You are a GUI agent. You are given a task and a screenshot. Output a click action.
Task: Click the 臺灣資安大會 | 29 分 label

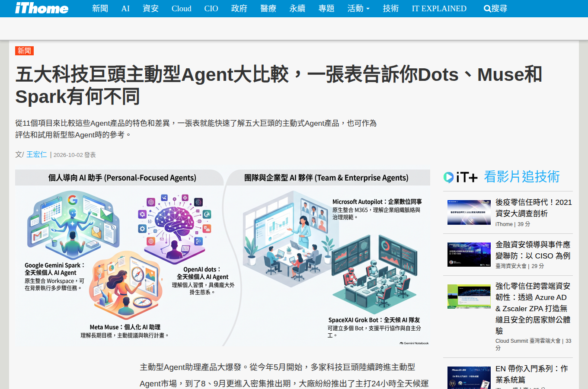(x=520, y=266)
